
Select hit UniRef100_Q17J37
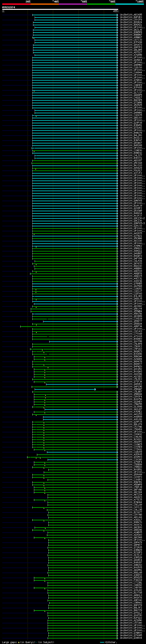[131, 93]
